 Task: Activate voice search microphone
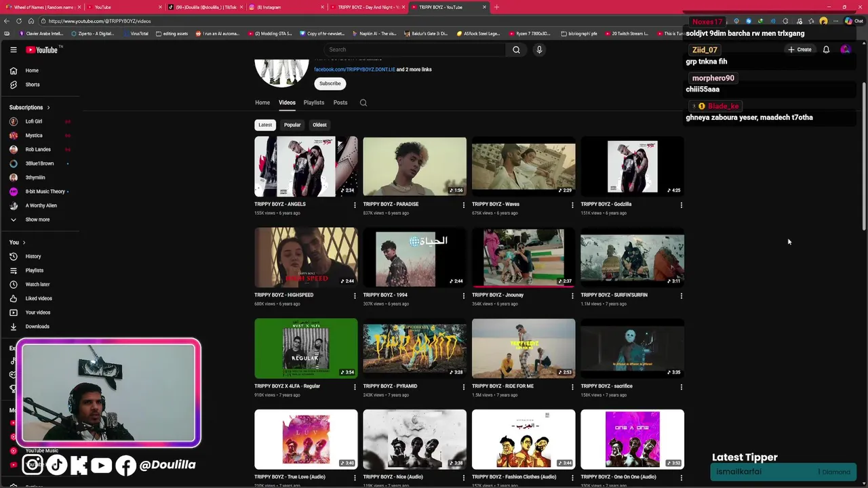pos(539,49)
